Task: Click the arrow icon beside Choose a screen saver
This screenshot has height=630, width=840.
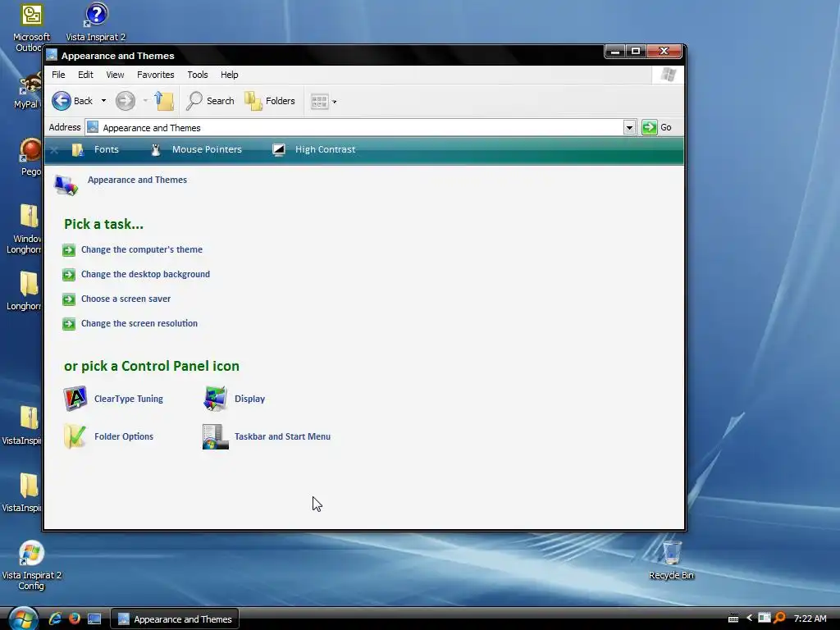Action: 69,299
